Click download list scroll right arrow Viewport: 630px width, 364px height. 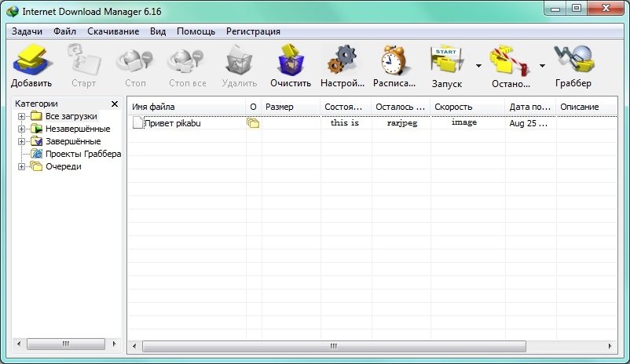click(610, 346)
